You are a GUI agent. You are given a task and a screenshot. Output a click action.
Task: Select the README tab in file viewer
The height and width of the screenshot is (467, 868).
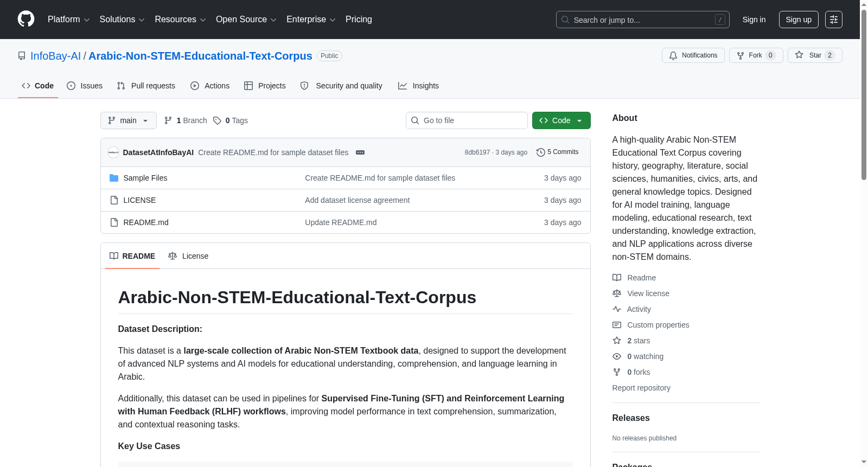point(132,256)
